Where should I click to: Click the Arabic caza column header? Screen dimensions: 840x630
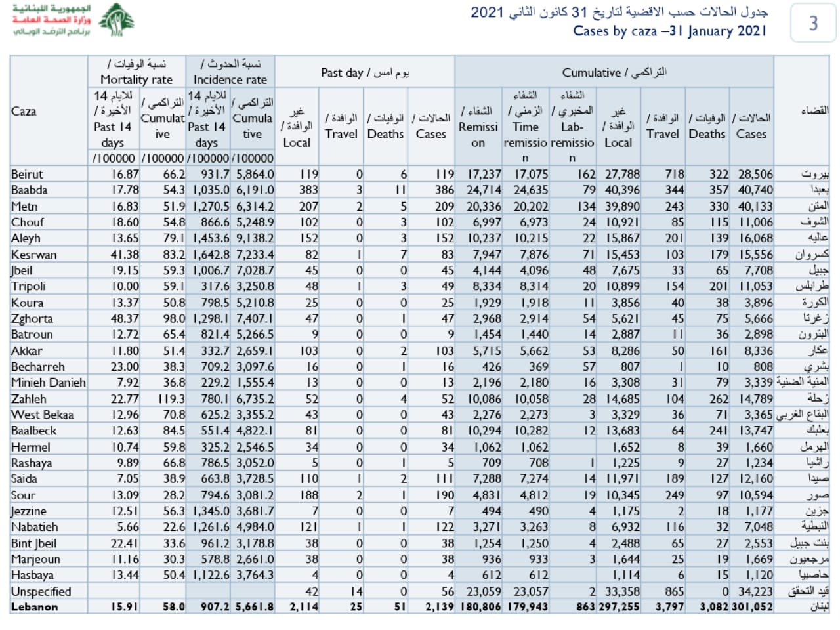[814, 111]
